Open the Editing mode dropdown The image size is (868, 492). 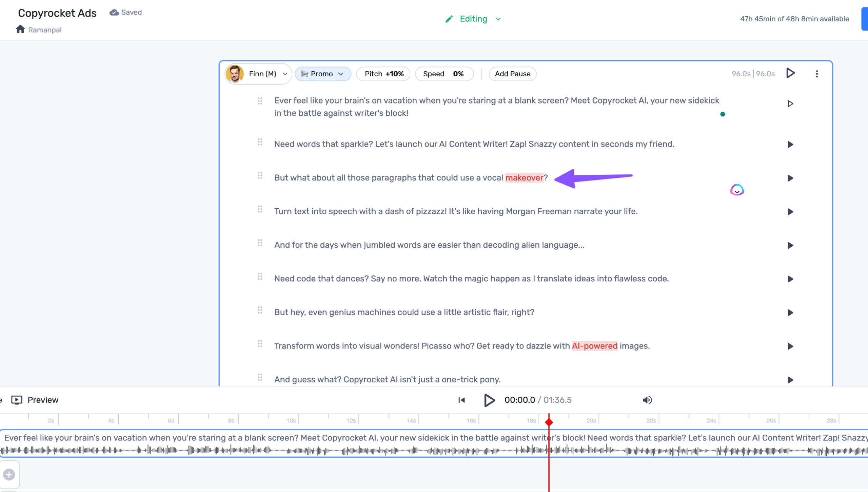pos(473,19)
